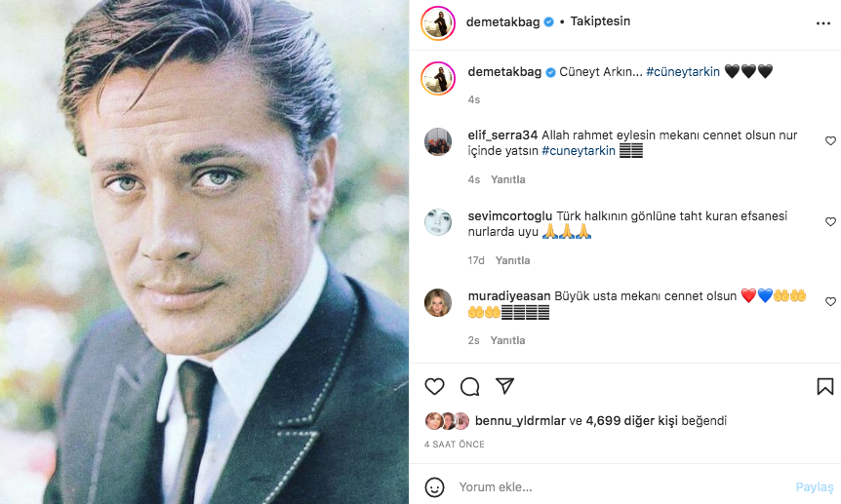Save post with the bookmark icon
841x504 pixels.
tap(824, 387)
